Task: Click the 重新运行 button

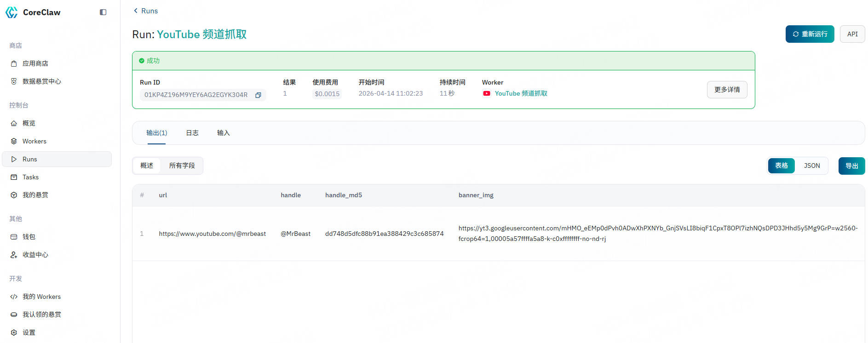Action: click(810, 34)
